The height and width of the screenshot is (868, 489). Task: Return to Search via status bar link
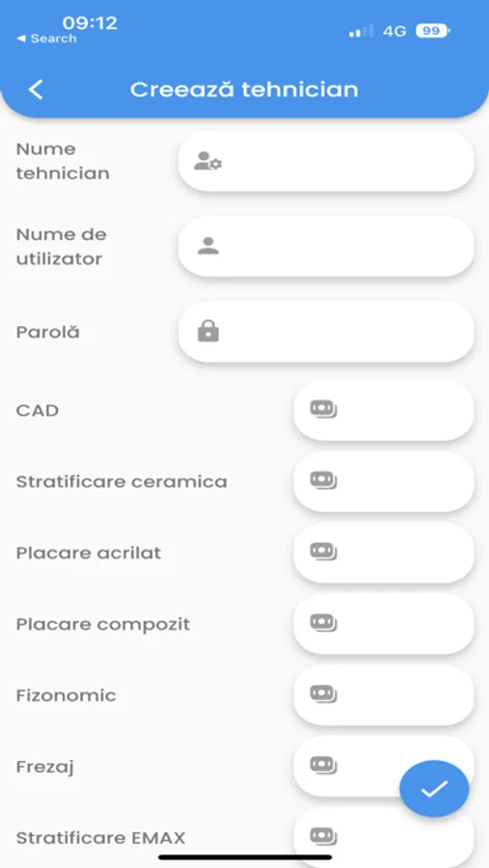click(46, 39)
